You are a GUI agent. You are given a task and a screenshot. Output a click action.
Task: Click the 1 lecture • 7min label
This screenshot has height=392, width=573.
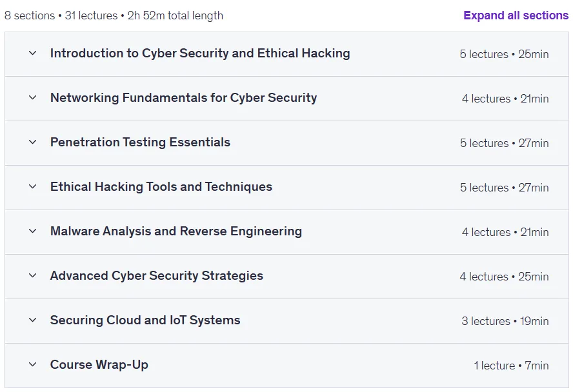[511, 366]
